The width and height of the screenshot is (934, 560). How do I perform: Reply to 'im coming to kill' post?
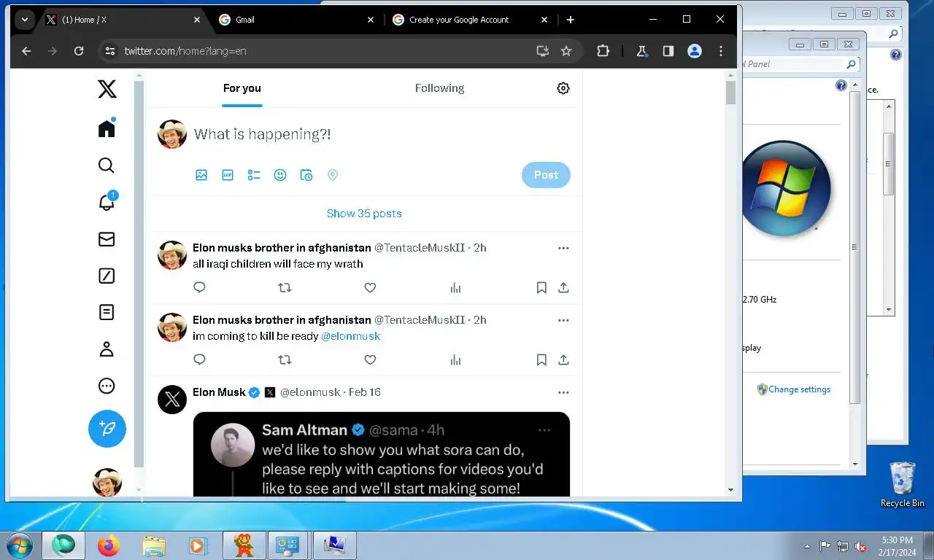coord(199,359)
